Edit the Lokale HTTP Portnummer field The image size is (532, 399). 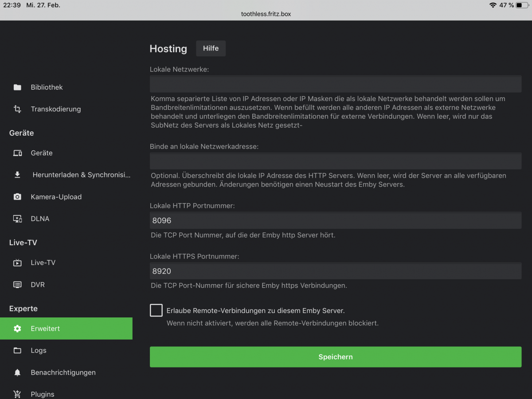coord(335,220)
